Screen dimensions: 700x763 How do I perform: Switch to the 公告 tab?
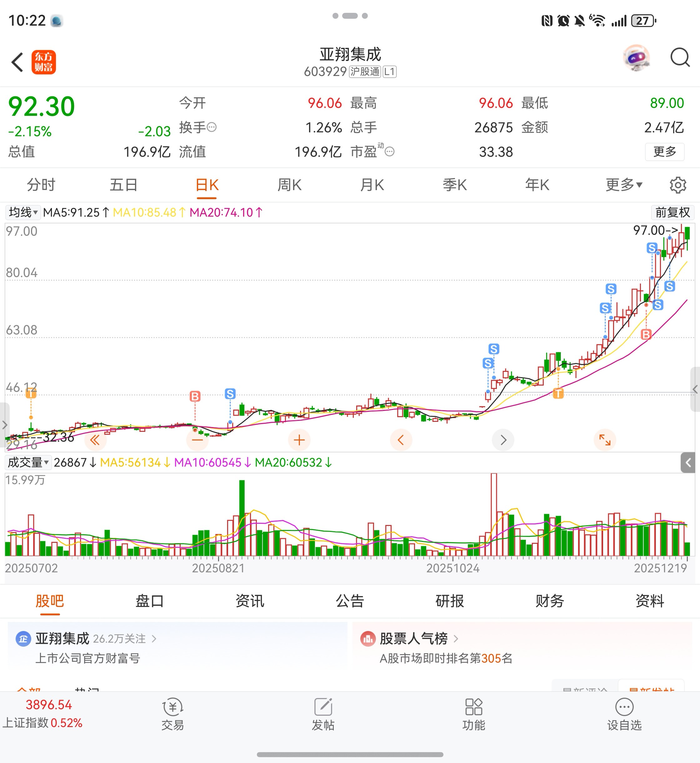350,601
